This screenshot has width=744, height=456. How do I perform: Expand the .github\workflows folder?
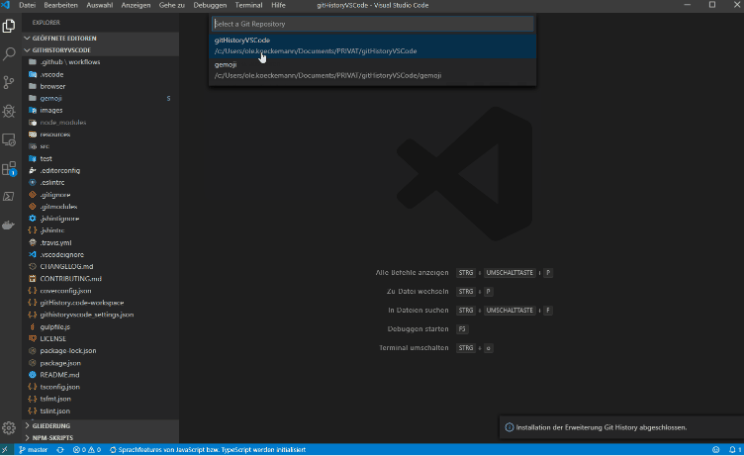coord(101,62)
